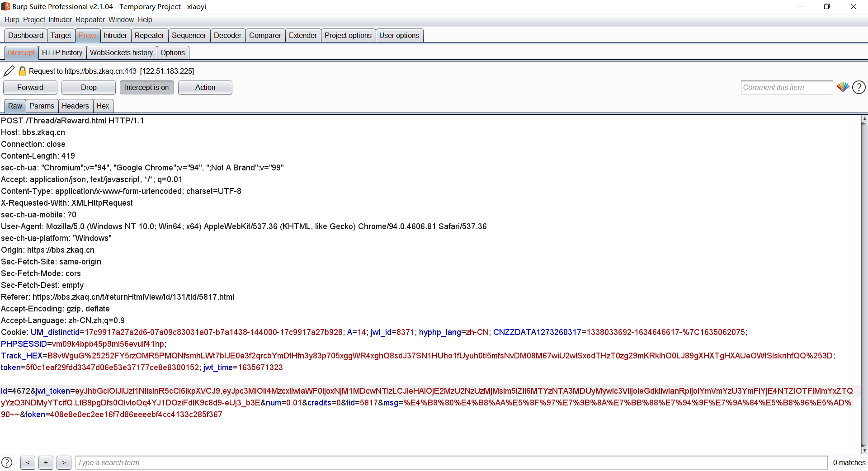
Task: Click the Comment this item field
Action: pyautogui.click(x=787, y=87)
